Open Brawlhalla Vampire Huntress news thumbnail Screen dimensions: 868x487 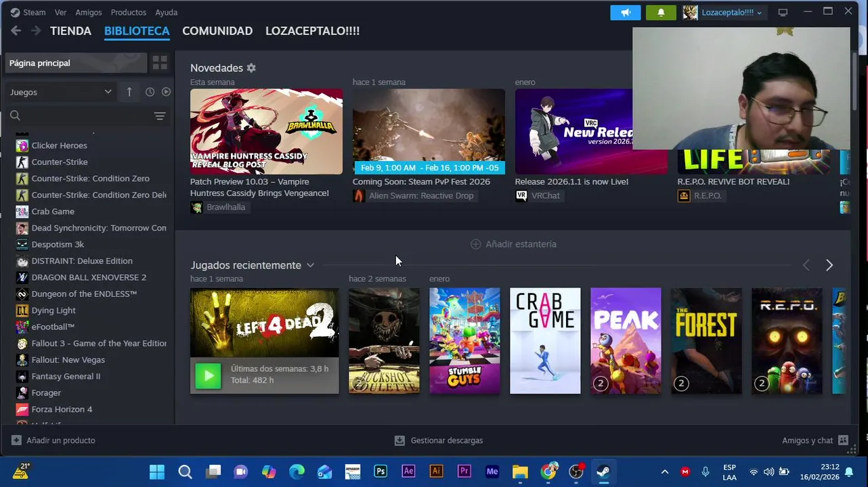click(266, 131)
